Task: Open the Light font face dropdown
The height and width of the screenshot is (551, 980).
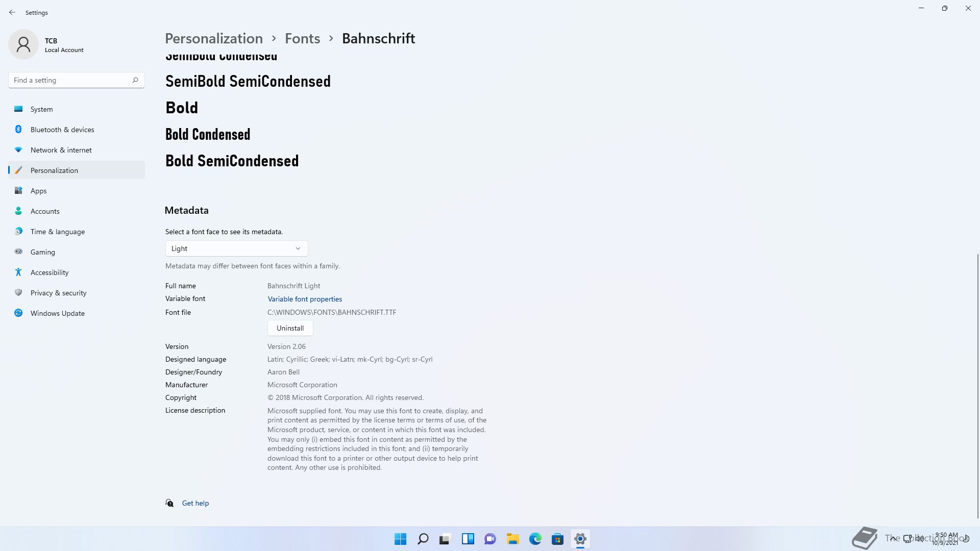Action: (237, 248)
